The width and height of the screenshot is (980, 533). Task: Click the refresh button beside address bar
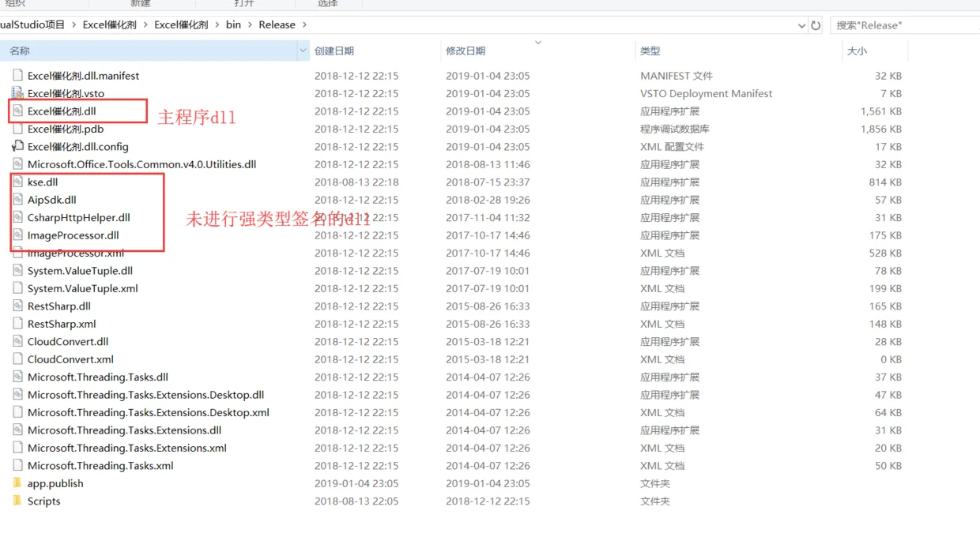tap(816, 25)
